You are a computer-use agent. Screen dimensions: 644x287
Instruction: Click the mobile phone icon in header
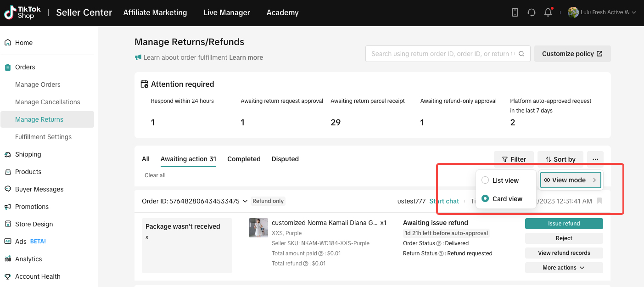(x=515, y=13)
